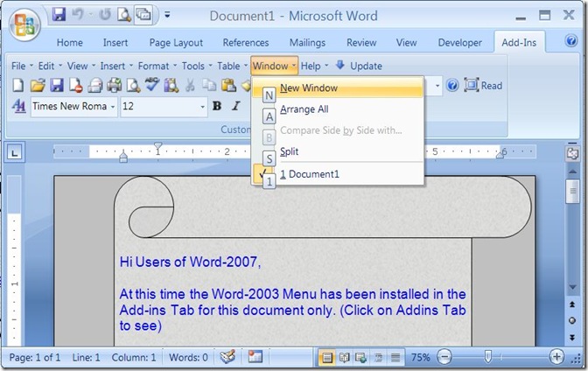Click the Previous page double arrow
The image size is (588, 371).
point(572,304)
